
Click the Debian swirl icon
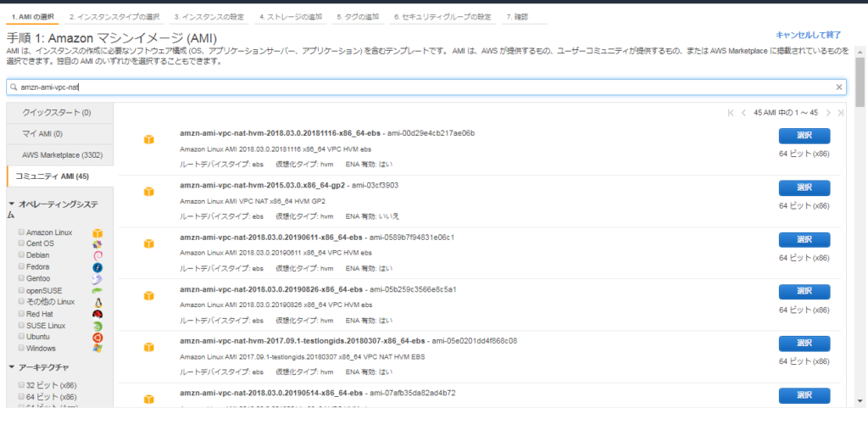[x=97, y=255]
